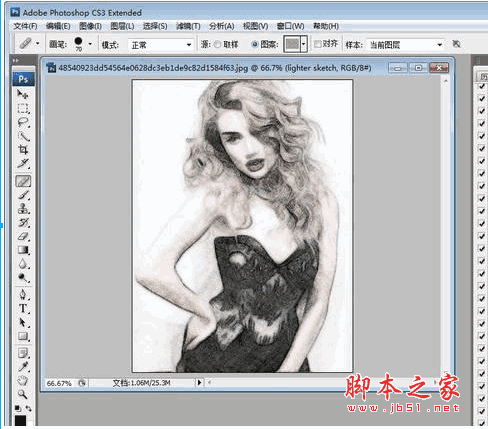Image resolution: width=488 pixels, height=429 pixels.
Task: Click the 文档:1.06M/25.3M status text
Action: (x=141, y=383)
